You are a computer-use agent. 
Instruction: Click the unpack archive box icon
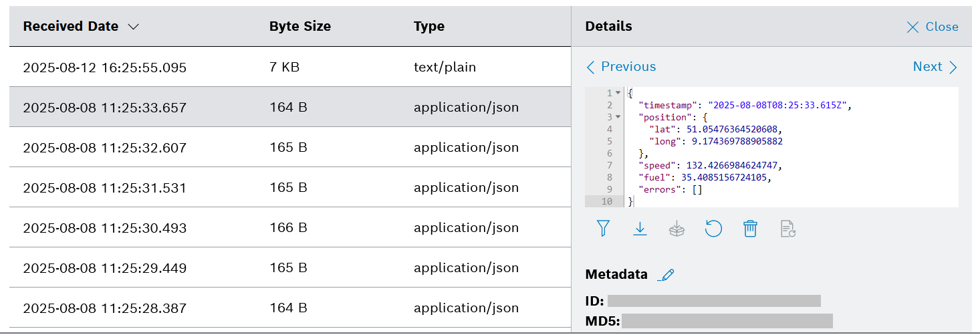[x=677, y=229]
